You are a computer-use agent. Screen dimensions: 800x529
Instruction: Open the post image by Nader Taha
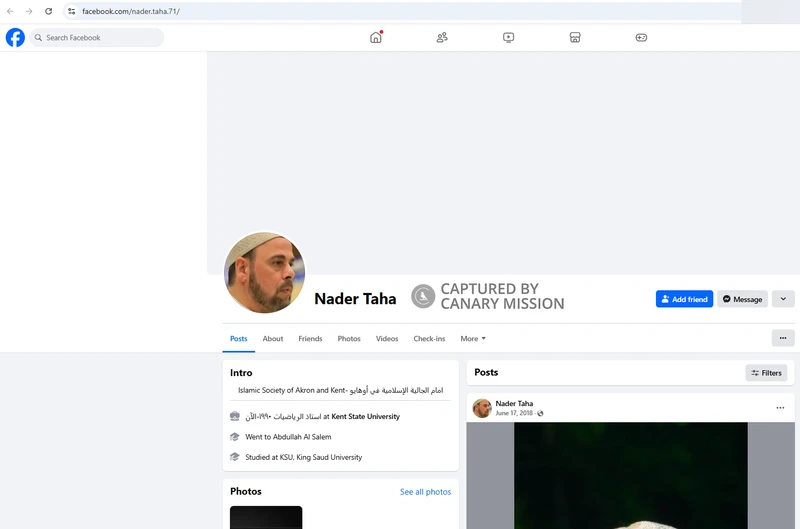[631, 475]
